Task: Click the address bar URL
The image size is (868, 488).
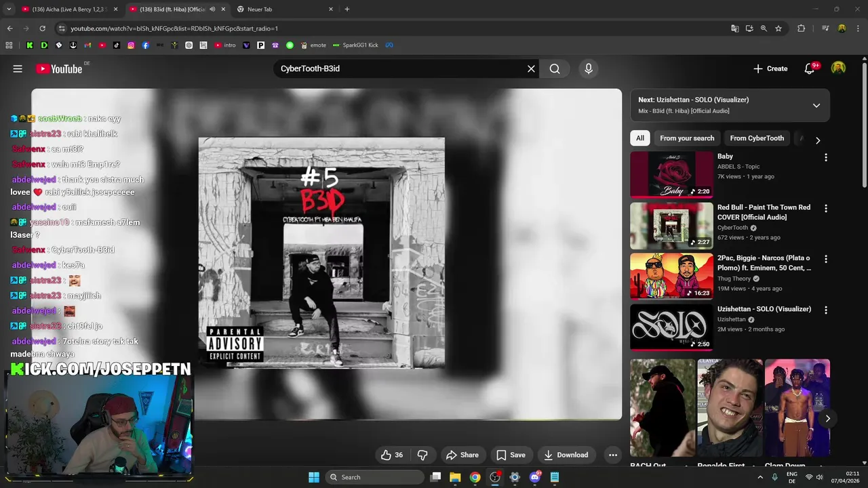Action: pos(174,28)
